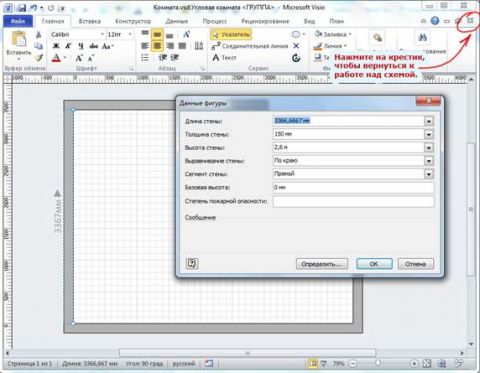Screen dimensions: 480x373
Task: Switch to the Конструктор ribbon tab
Action: point(133,21)
